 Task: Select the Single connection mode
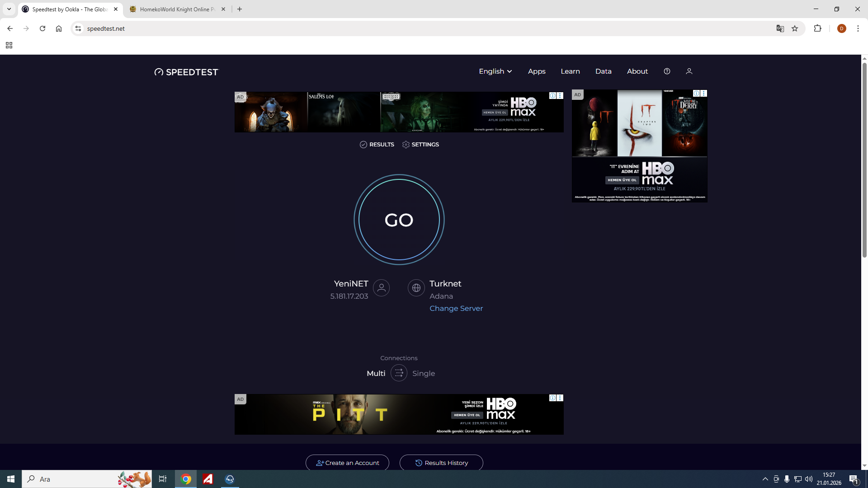pyautogui.click(x=424, y=374)
